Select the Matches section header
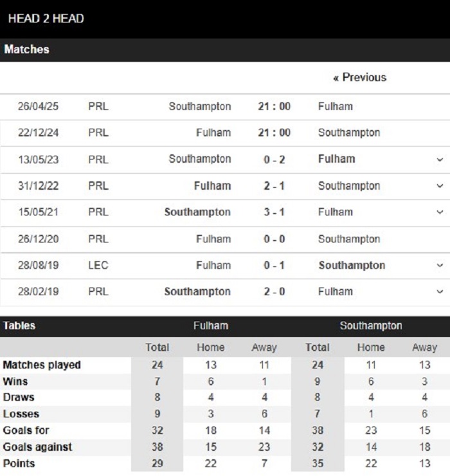 (x=27, y=50)
